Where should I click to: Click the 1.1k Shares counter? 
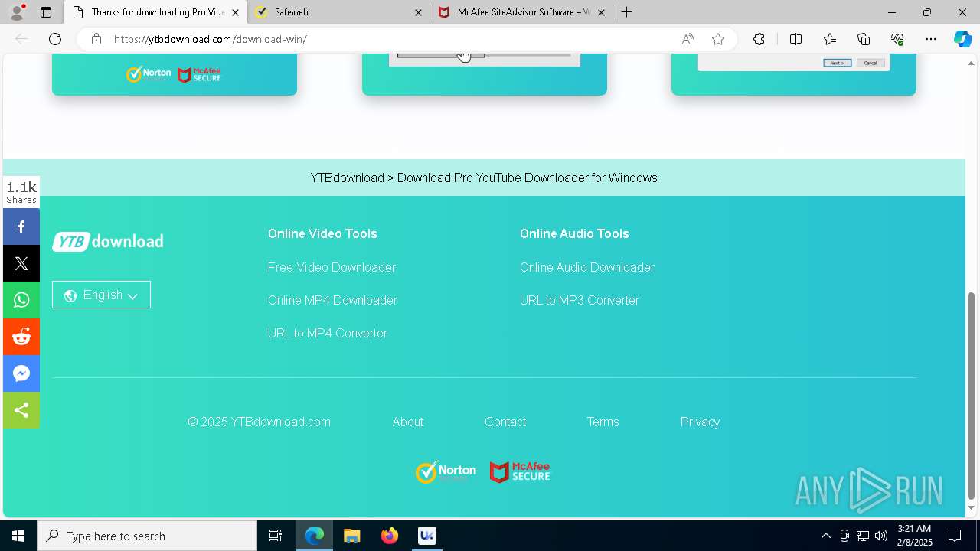point(21,192)
